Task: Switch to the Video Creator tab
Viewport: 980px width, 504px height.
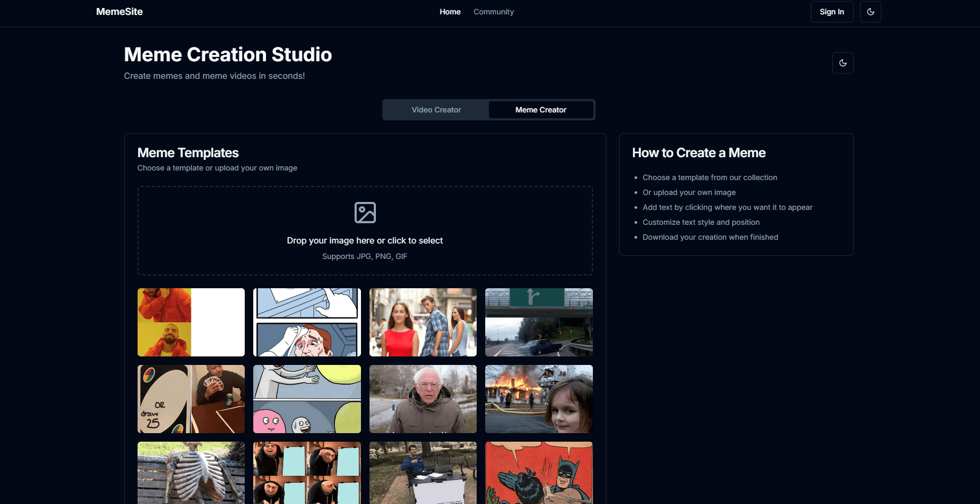Action: point(436,110)
